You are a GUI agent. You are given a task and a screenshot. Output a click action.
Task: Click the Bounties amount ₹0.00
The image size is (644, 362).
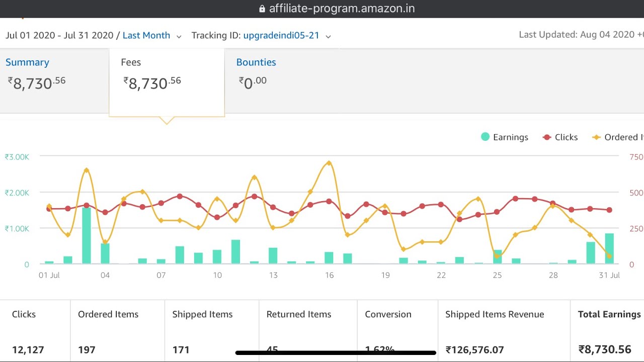(253, 82)
